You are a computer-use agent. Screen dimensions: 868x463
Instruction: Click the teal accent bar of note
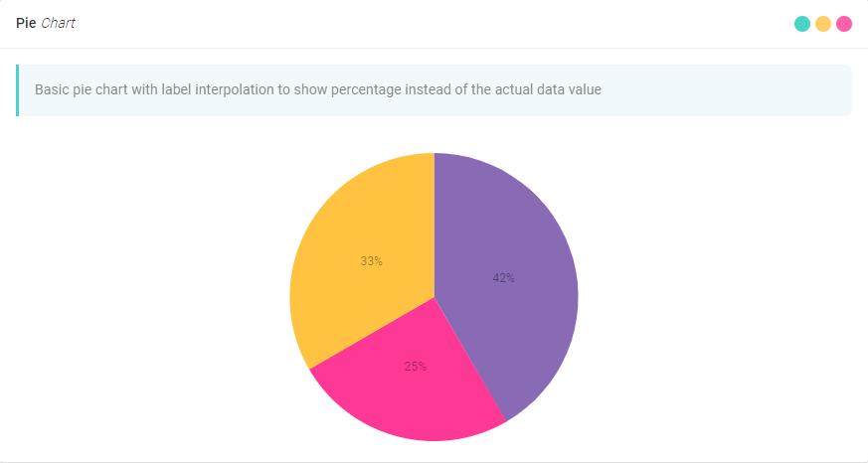[x=18, y=90]
